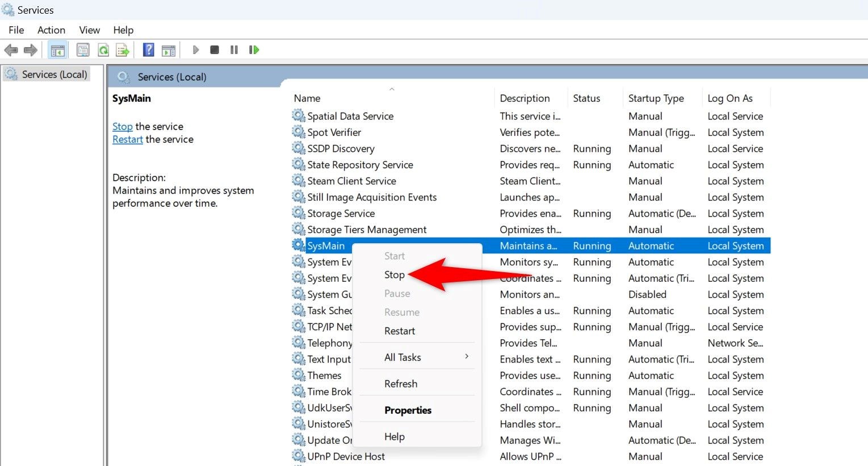868x466 pixels.
Task: Click the blue Help question mark icon
Action: 148,50
